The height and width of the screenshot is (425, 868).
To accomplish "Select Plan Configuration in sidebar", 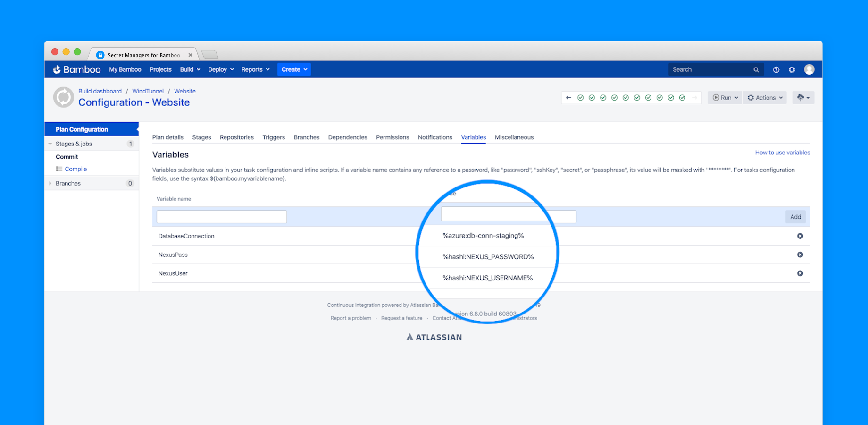I will point(92,129).
